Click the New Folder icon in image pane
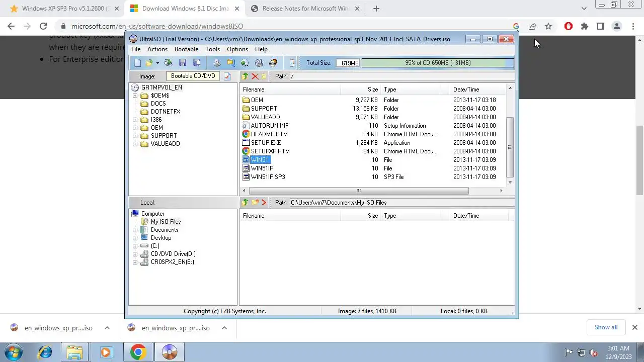 [x=264, y=76]
